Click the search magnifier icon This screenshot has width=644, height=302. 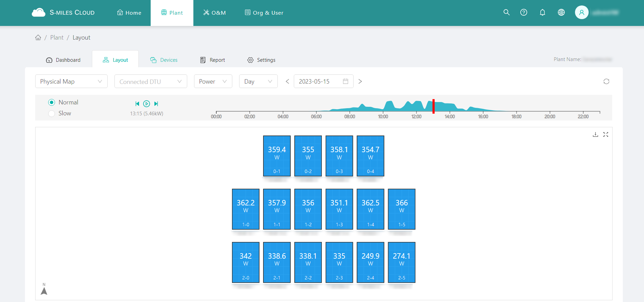click(506, 13)
